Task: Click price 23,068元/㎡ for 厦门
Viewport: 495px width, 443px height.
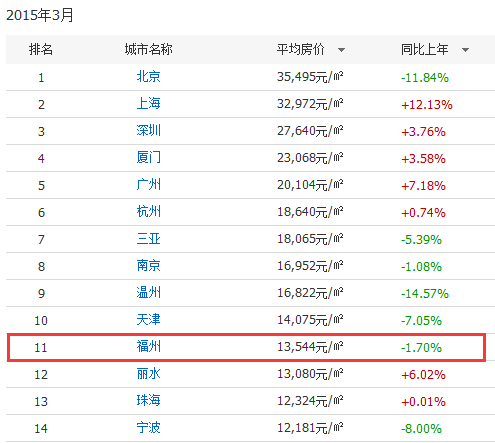Action: pos(310,158)
